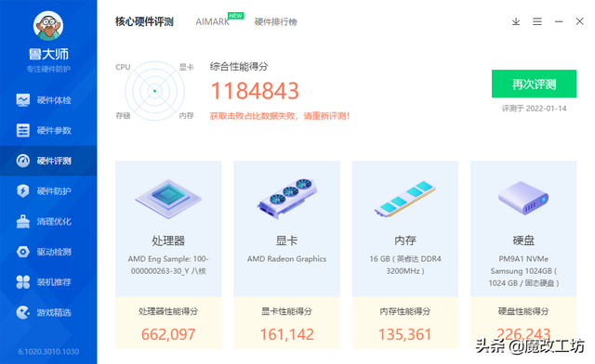Click the 处理器 card title

click(x=168, y=240)
